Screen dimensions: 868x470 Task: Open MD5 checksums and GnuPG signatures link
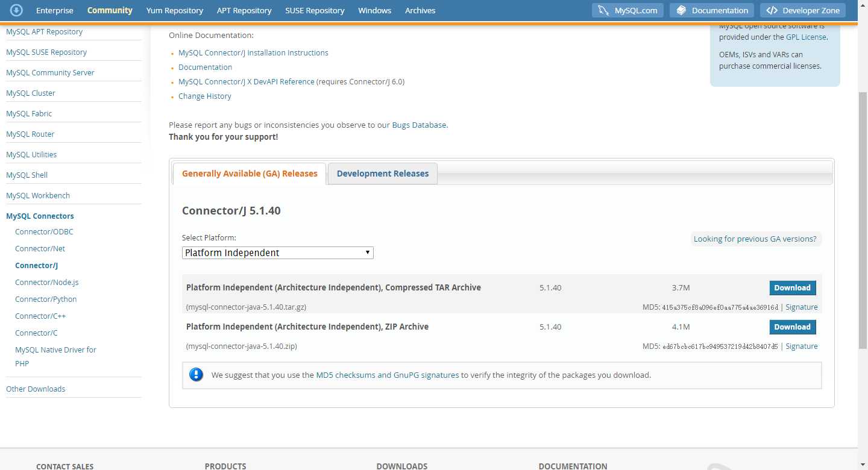pyautogui.click(x=388, y=375)
